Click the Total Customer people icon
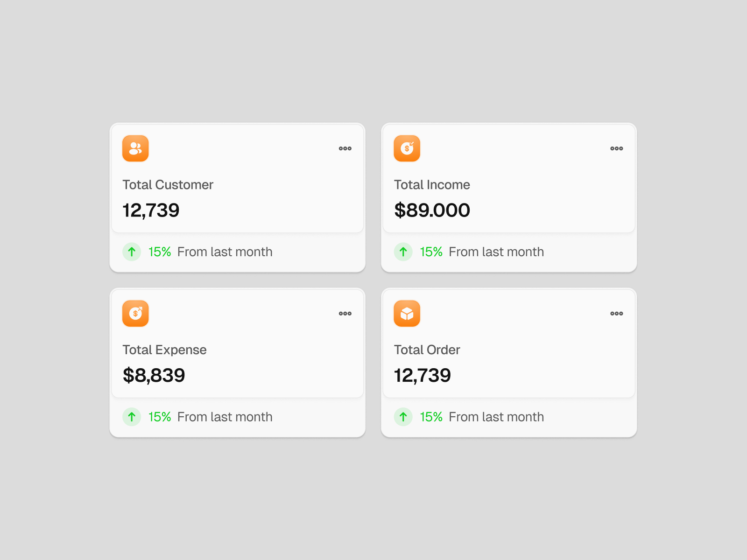Viewport: 747px width, 560px height. (135, 148)
